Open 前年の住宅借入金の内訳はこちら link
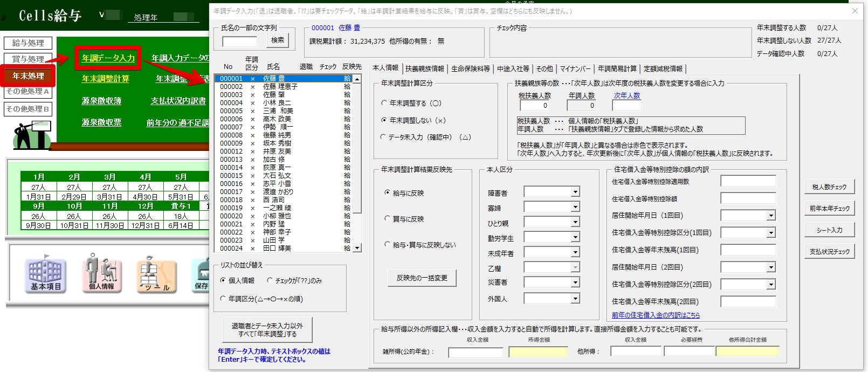The height and width of the screenshot is (372, 868). click(x=656, y=315)
